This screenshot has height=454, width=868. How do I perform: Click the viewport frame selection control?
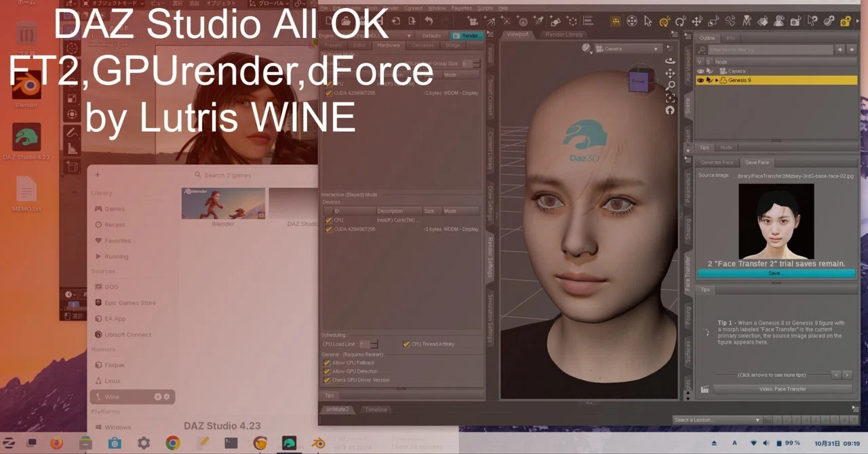(670, 98)
